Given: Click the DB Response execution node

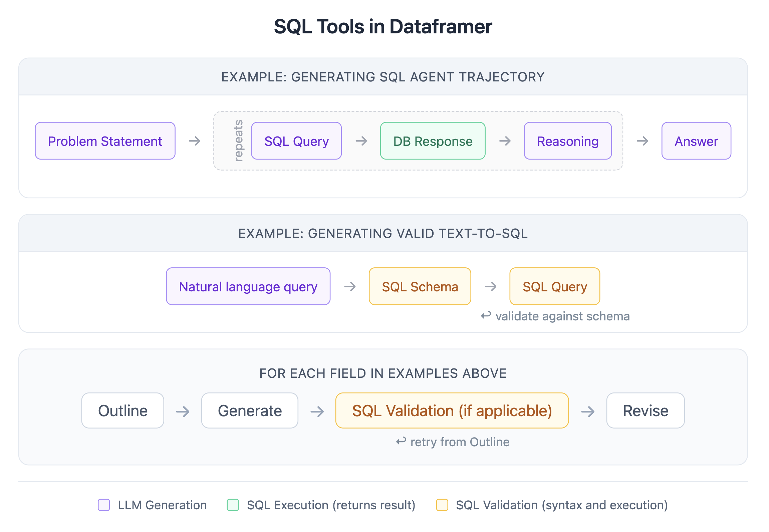Looking at the screenshot, I should [432, 141].
